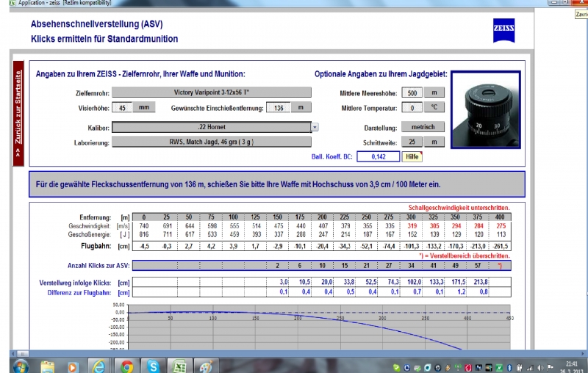Edit Schrittweite value 25
The height and width of the screenshot is (373, 588).
(412, 142)
